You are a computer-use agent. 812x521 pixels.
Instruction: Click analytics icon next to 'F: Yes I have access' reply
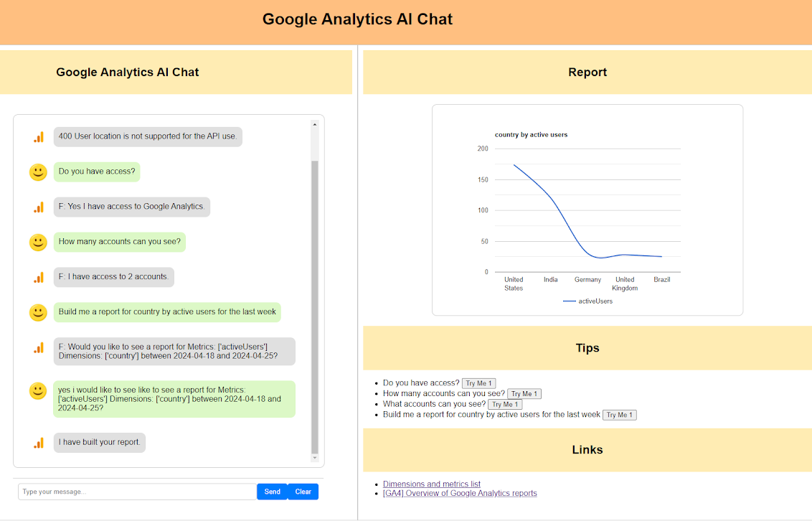(x=39, y=207)
